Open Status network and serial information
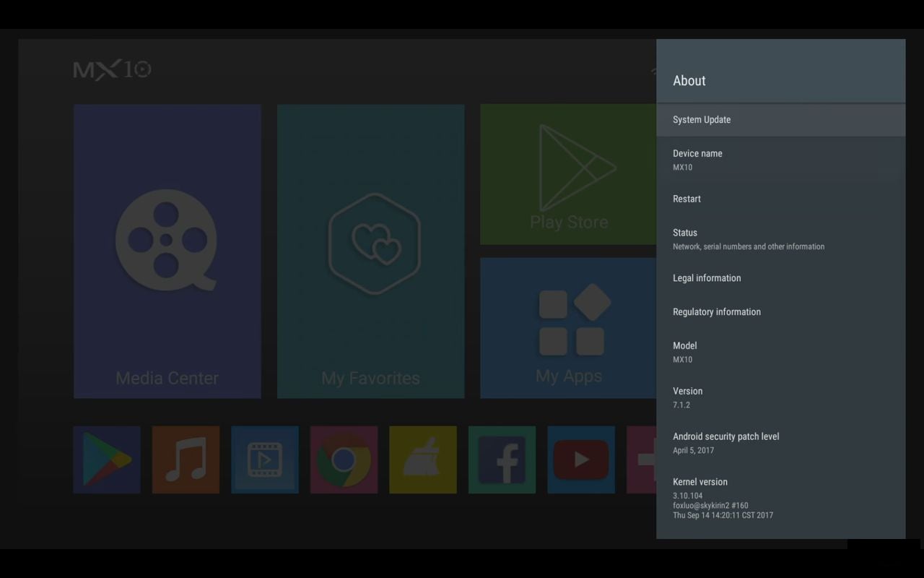Image resolution: width=924 pixels, height=578 pixels. [781, 239]
